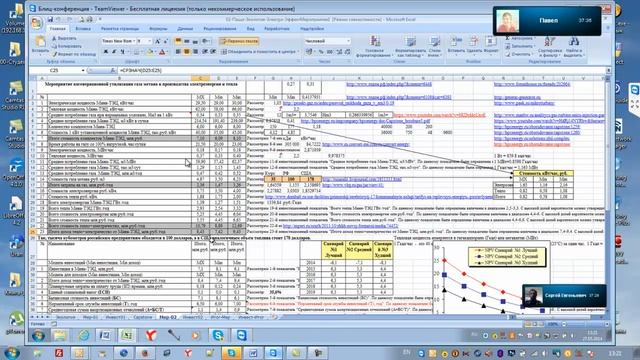Screen dimensions: 640x360
Task: Toggle middle vertical alignment
Action: [x=187, y=41]
